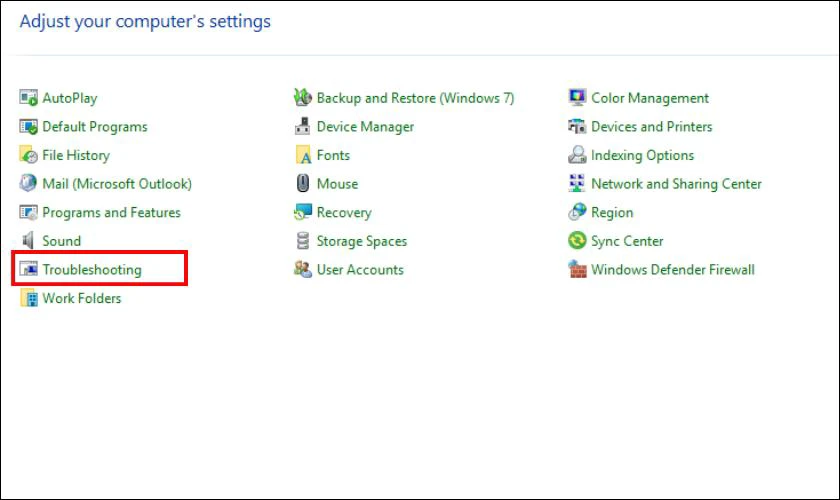Open the Network and Sharing Center icon

point(577,184)
